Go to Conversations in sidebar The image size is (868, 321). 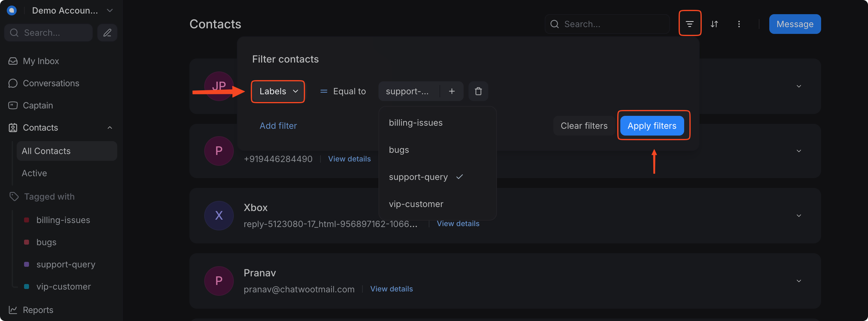(x=51, y=83)
